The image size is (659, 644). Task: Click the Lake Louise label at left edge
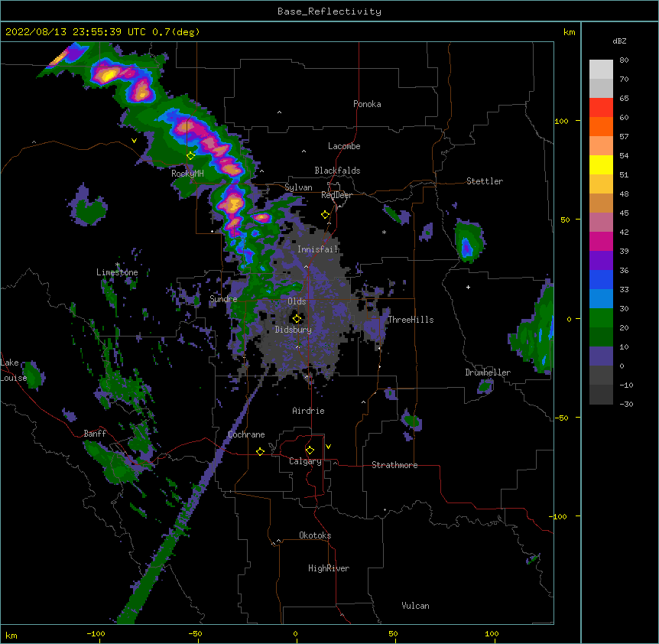[13, 370]
